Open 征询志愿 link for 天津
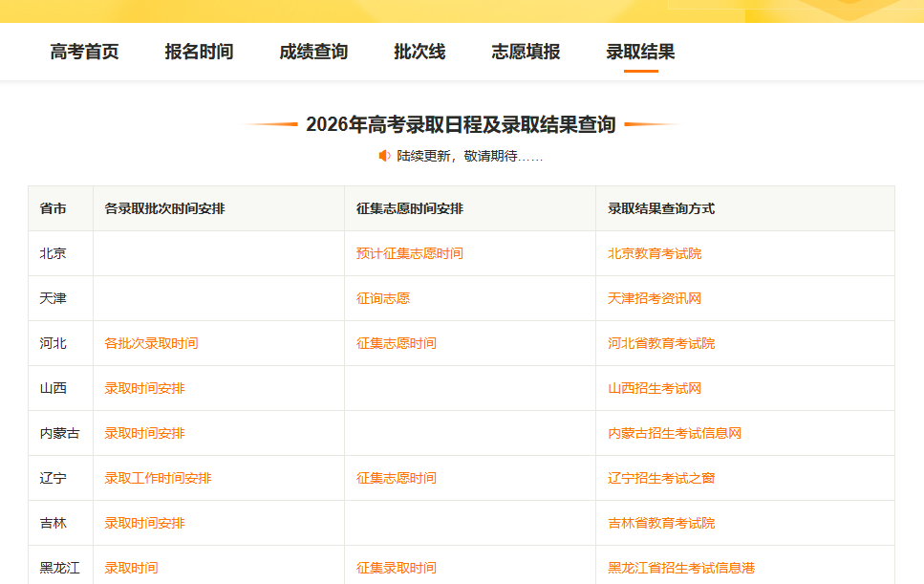 (383, 298)
